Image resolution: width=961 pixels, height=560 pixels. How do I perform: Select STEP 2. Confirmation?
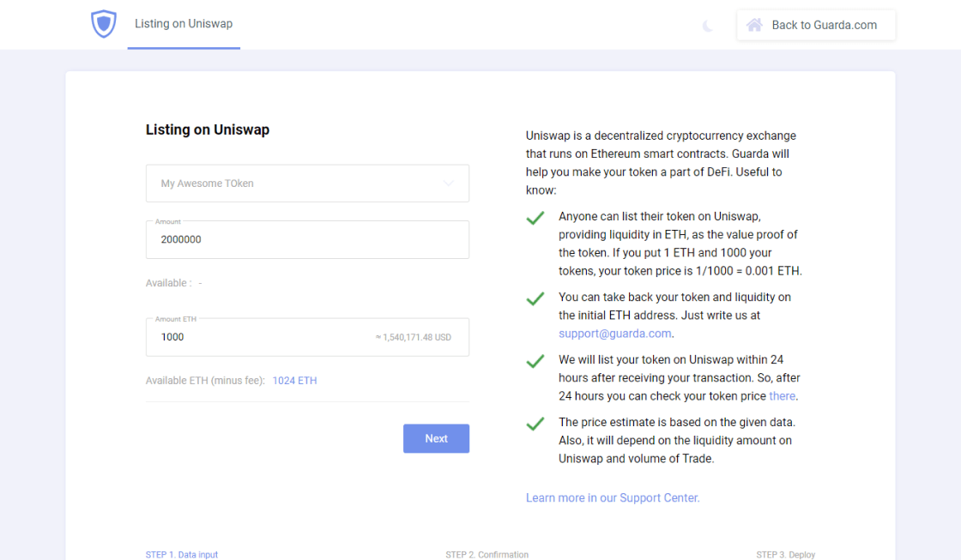487,555
